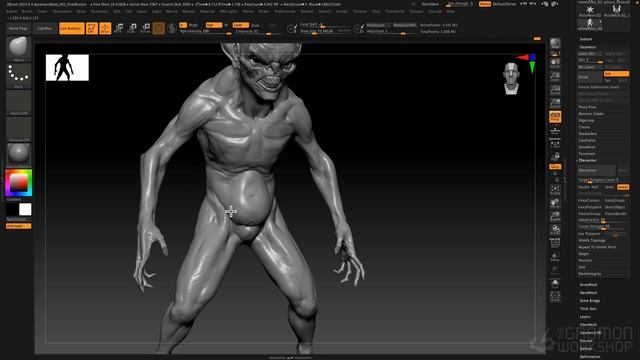Image resolution: width=640 pixels, height=360 pixels.
Task: Open the Transform menu
Action: [x=395, y=11]
